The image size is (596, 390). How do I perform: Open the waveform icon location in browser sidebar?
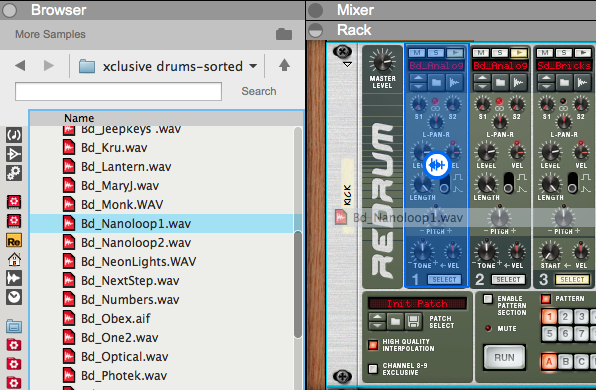14,278
